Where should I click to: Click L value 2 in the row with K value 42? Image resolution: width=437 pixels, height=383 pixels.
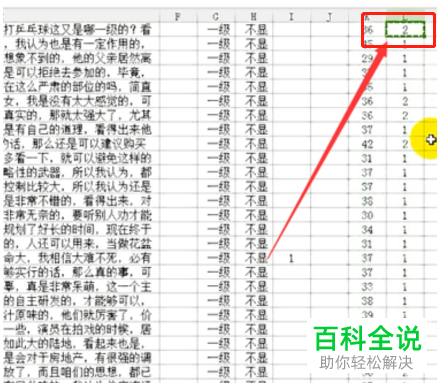tap(405, 144)
